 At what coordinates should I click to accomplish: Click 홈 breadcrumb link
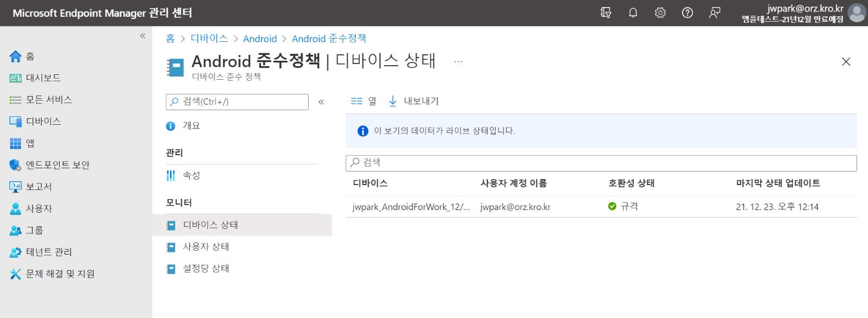pos(170,39)
